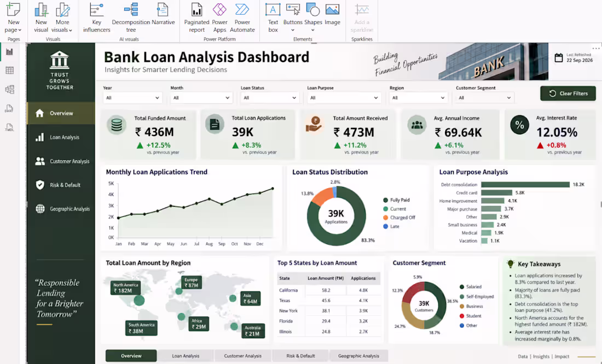Select the bottom Risk & Default tab
Image resolution: width=602 pixels, height=364 pixels.
point(300,356)
